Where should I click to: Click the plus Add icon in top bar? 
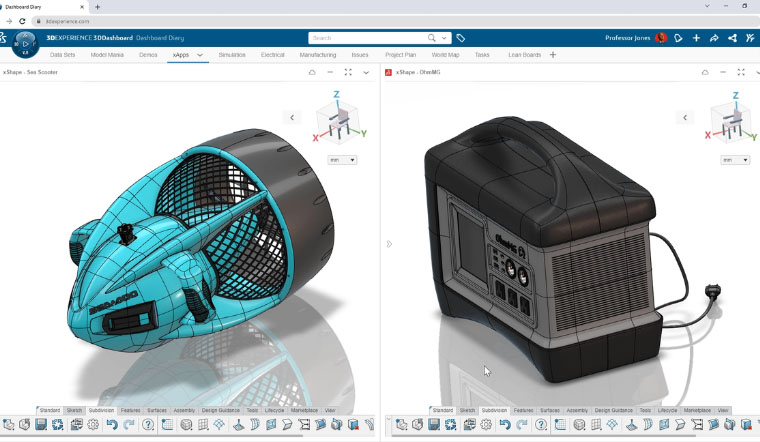(696, 38)
